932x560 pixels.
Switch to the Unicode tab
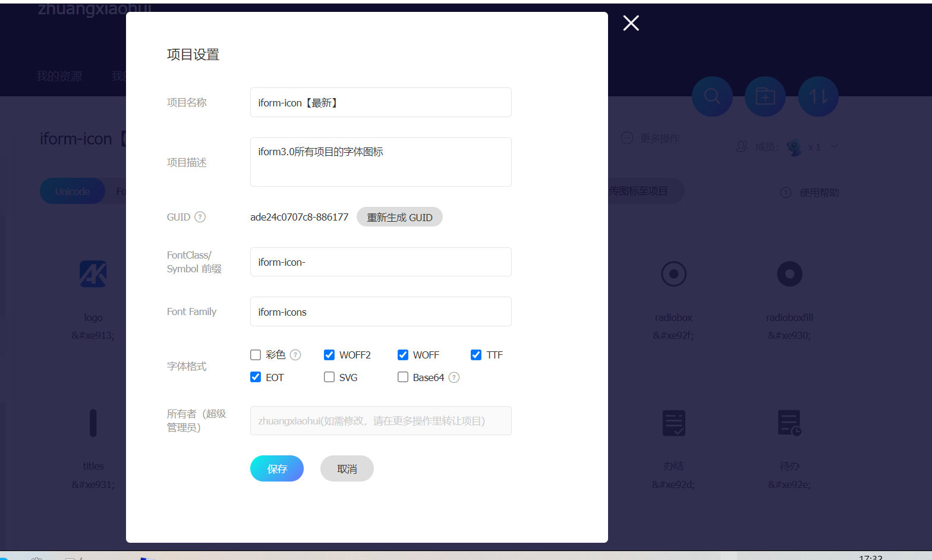click(x=72, y=191)
